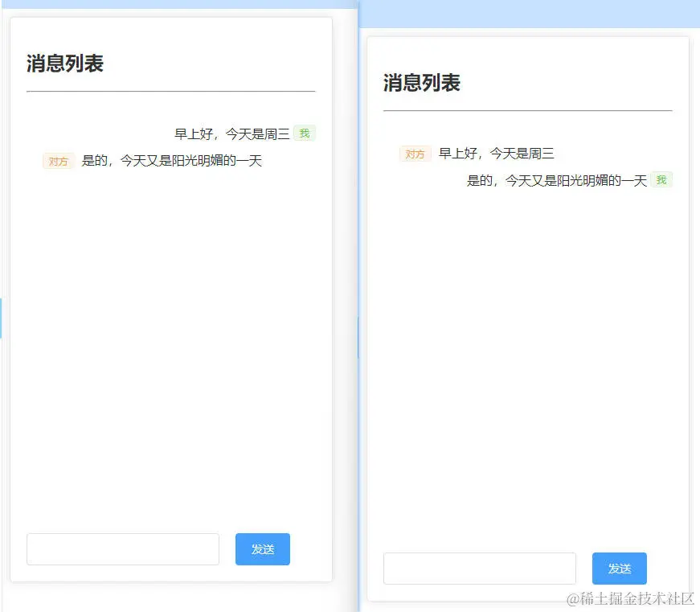Select the message "是的，今天又是阳光明媚的一天" on the right

pyautogui.click(x=556, y=180)
